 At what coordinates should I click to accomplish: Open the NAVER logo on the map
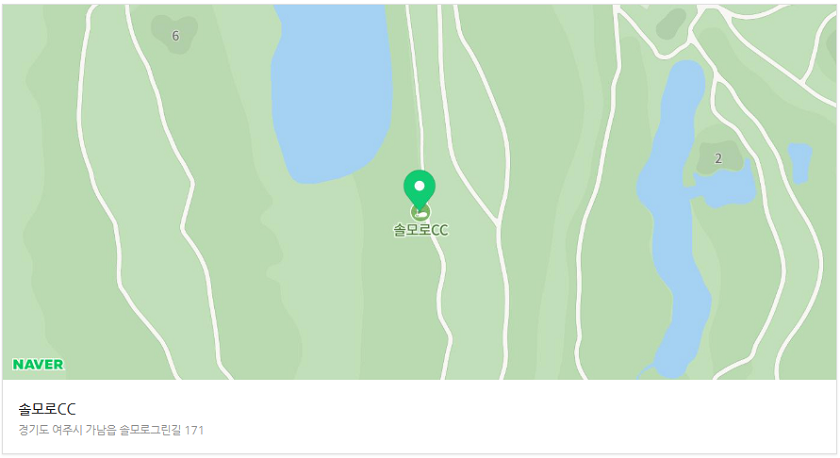38,365
